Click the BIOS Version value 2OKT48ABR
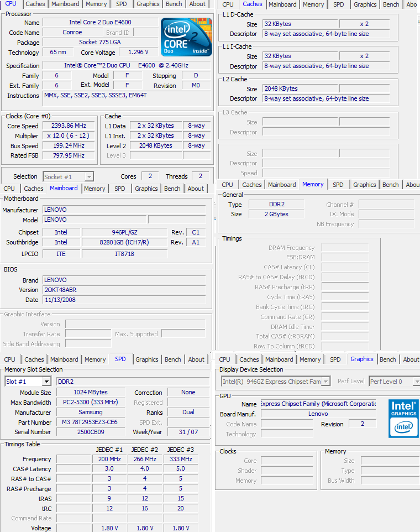Screen dimensions: 420x532 tap(124, 290)
